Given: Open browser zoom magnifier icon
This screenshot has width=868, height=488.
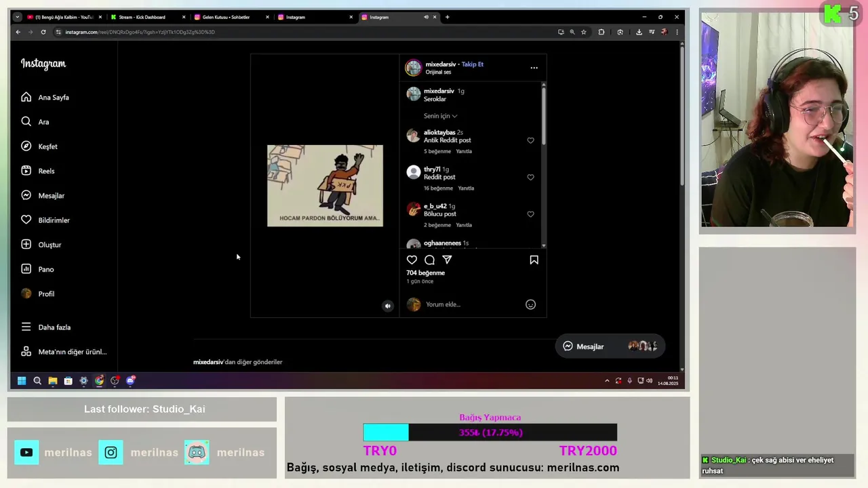Looking at the screenshot, I should tap(572, 32).
